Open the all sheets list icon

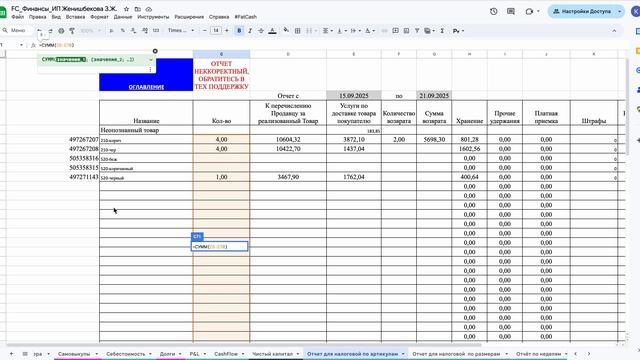pyautogui.click(x=25, y=354)
